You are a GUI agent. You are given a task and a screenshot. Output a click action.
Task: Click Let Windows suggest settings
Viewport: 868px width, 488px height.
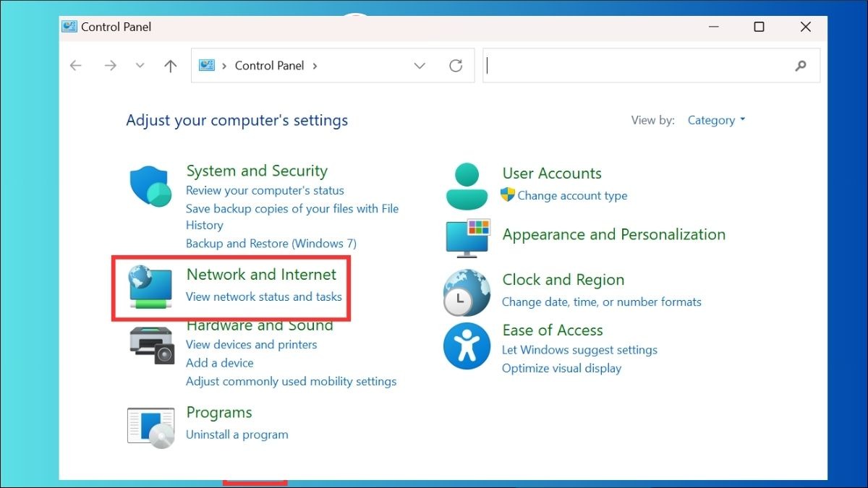[x=580, y=350]
